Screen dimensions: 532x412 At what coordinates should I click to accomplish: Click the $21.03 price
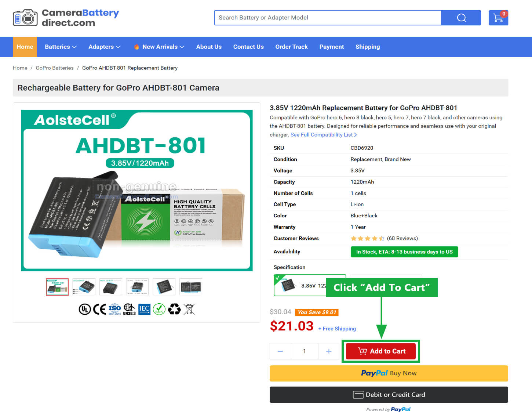[292, 326]
